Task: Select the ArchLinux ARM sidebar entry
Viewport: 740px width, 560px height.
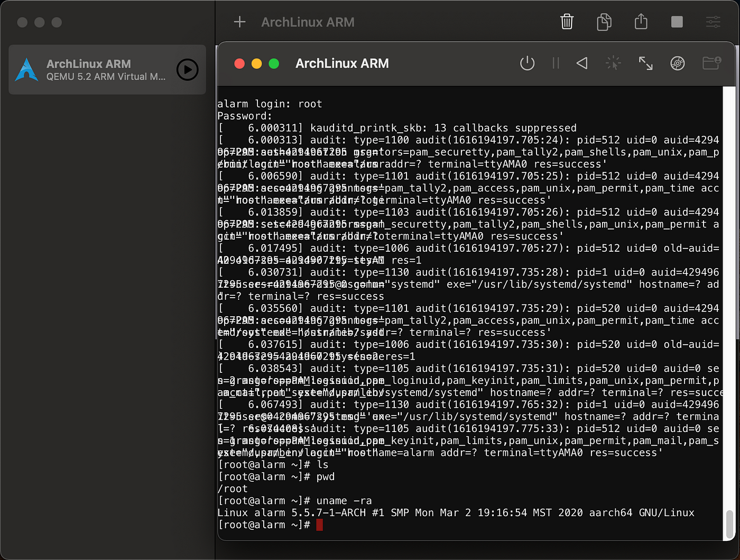Action: [x=107, y=69]
